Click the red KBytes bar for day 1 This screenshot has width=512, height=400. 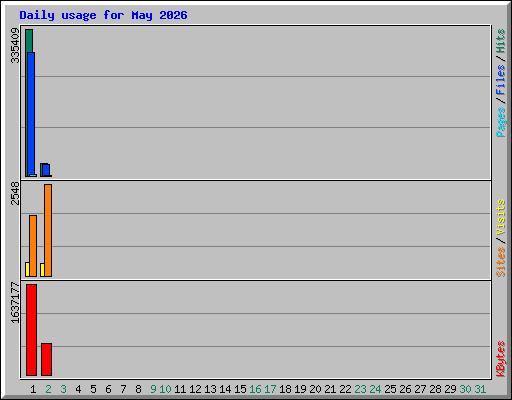(31, 330)
